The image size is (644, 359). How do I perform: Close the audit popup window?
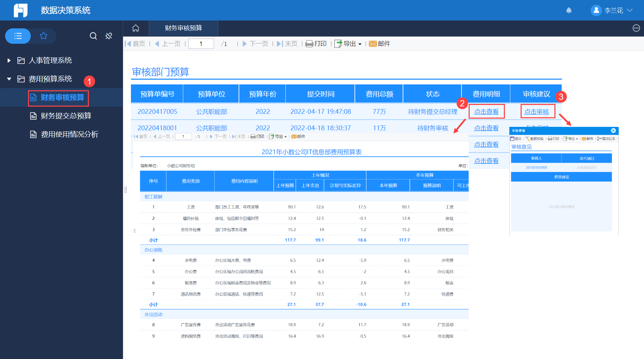click(613, 131)
